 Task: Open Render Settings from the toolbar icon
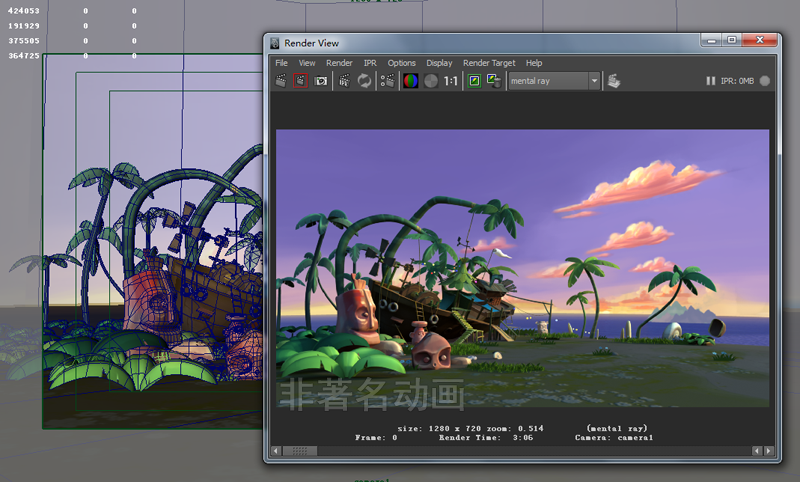click(387, 81)
